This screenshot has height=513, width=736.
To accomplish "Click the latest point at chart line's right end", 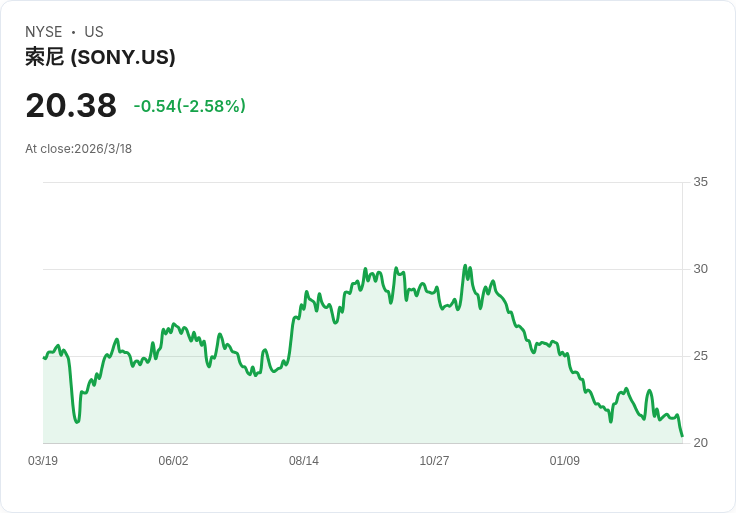I will [x=682, y=436].
